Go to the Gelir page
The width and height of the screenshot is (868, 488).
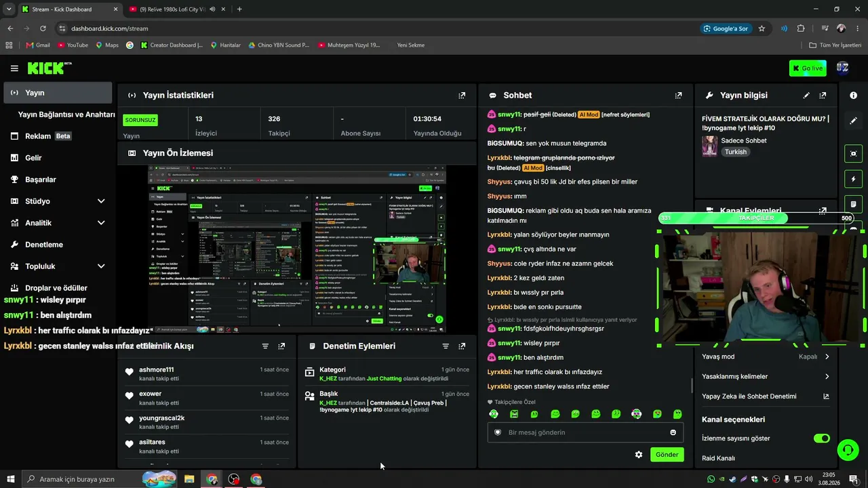[58, 158]
